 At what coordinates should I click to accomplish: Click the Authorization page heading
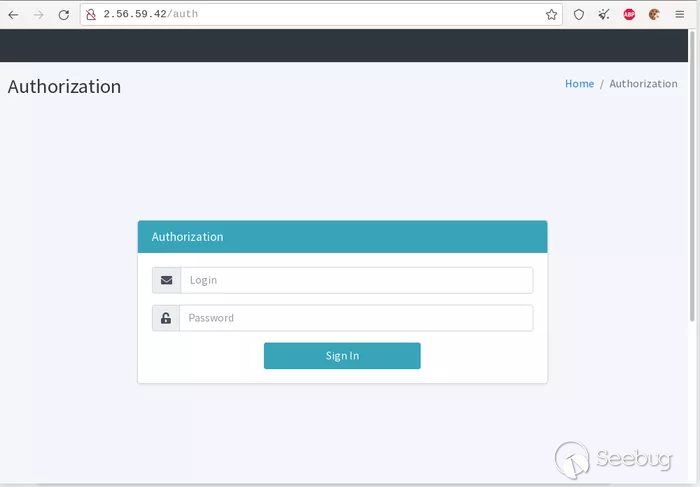(64, 87)
